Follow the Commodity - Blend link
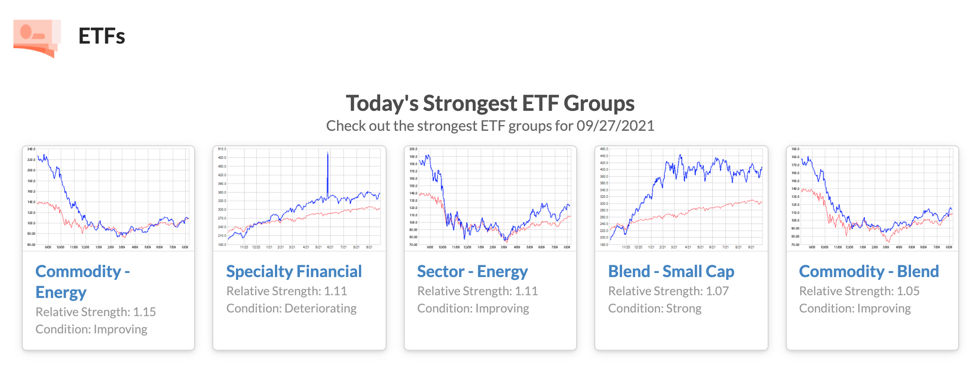Viewport: 980px width, 387px height. (869, 272)
